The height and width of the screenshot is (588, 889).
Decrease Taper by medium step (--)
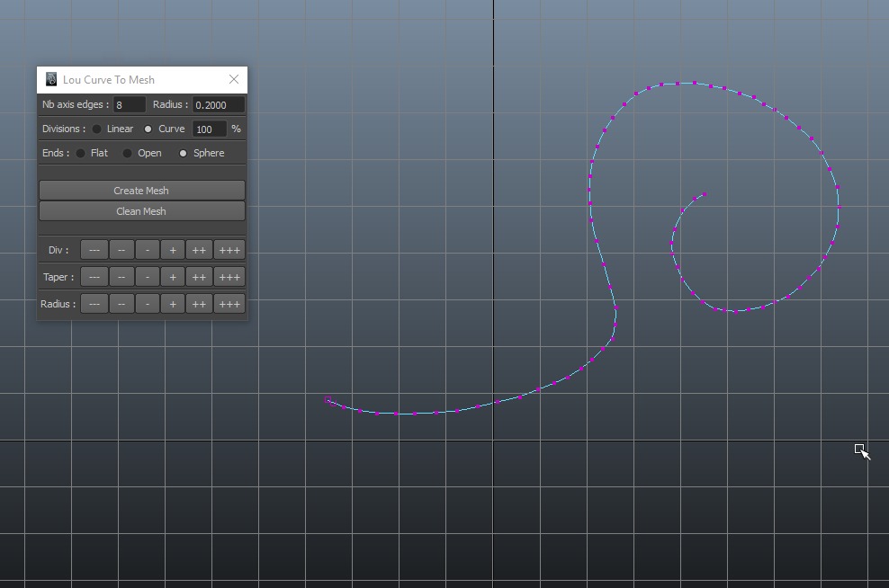coord(121,277)
